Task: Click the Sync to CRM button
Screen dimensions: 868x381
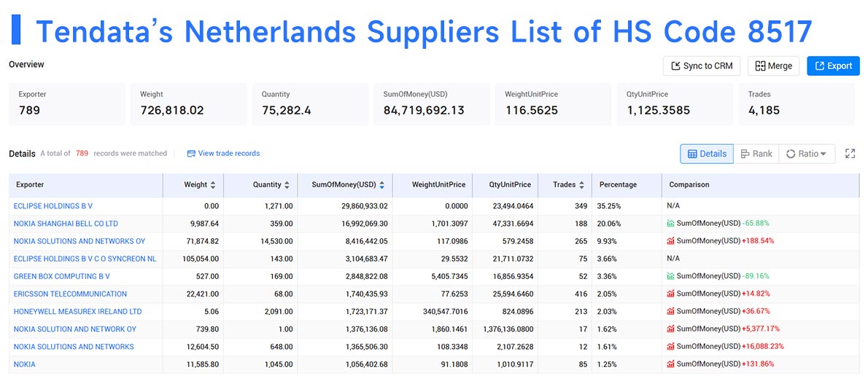Action: tap(702, 66)
